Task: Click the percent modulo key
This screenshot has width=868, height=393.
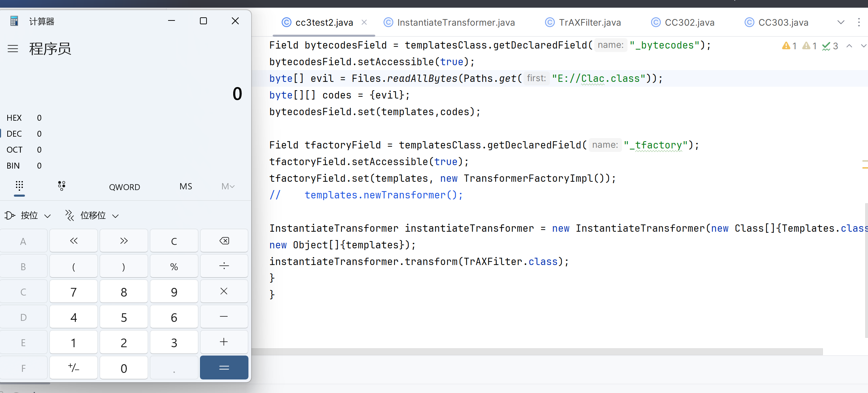Action: pos(174,266)
